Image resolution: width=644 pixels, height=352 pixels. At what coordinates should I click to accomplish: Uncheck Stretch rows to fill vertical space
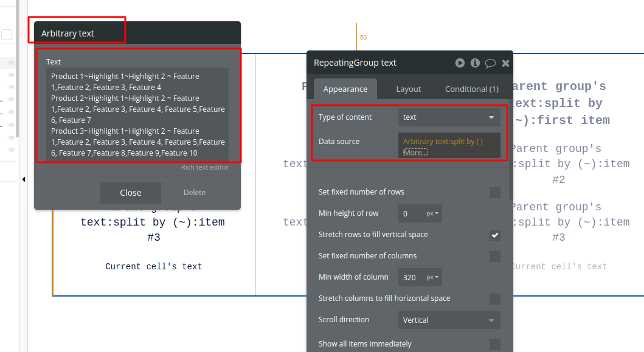coord(494,235)
